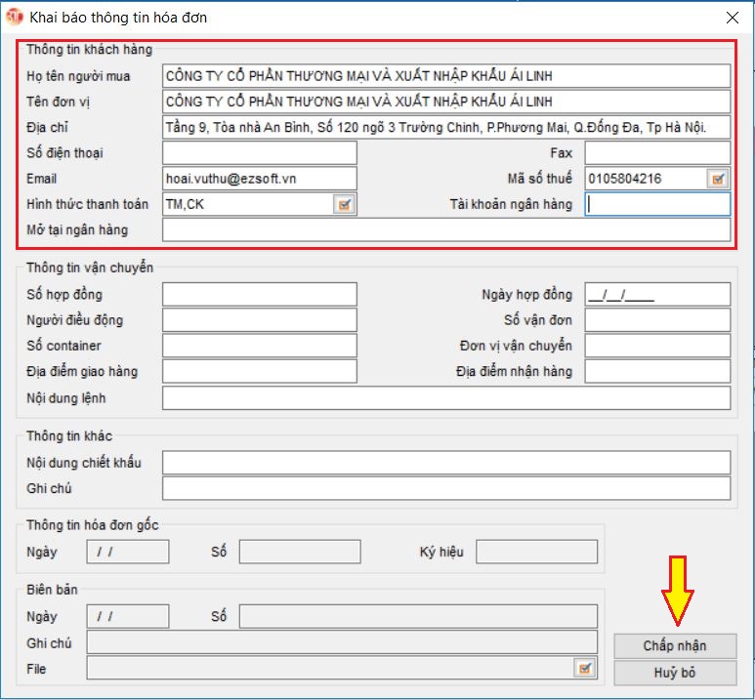The image size is (755, 700).
Task: Click the Mã số thuế label
Action: 540,179
